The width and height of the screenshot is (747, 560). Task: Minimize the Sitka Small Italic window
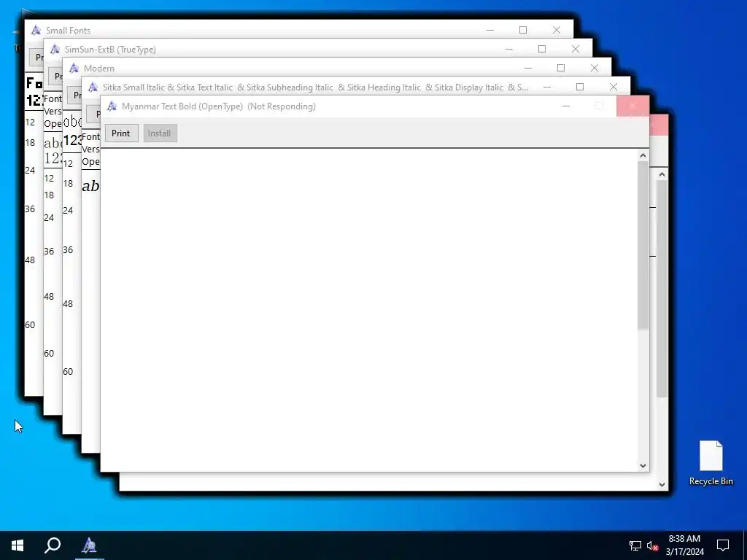click(x=547, y=87)
